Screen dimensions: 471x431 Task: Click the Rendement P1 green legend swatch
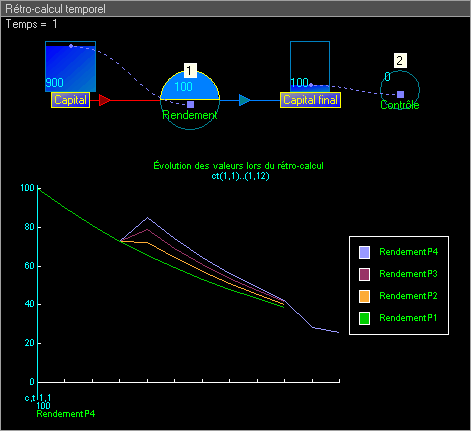[364, 318]
